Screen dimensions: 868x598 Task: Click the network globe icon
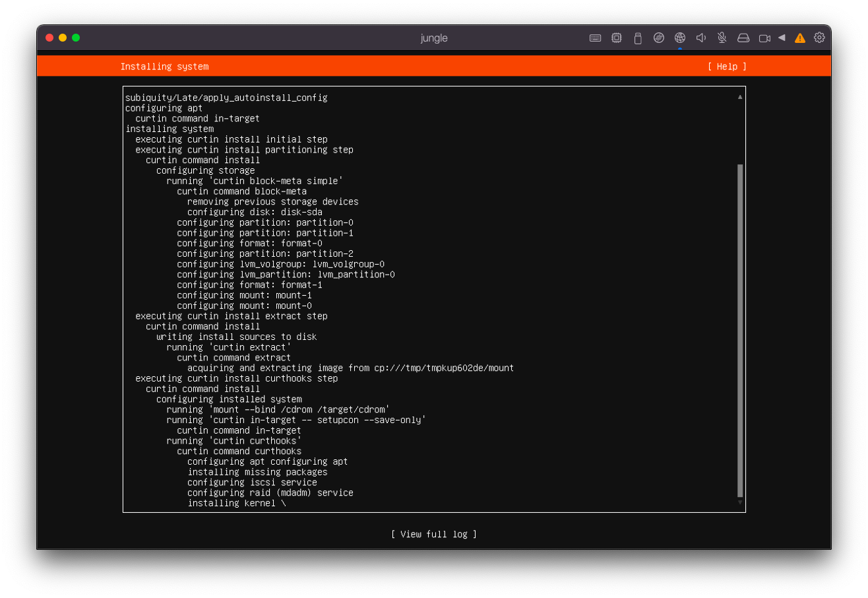coord(679,38)
